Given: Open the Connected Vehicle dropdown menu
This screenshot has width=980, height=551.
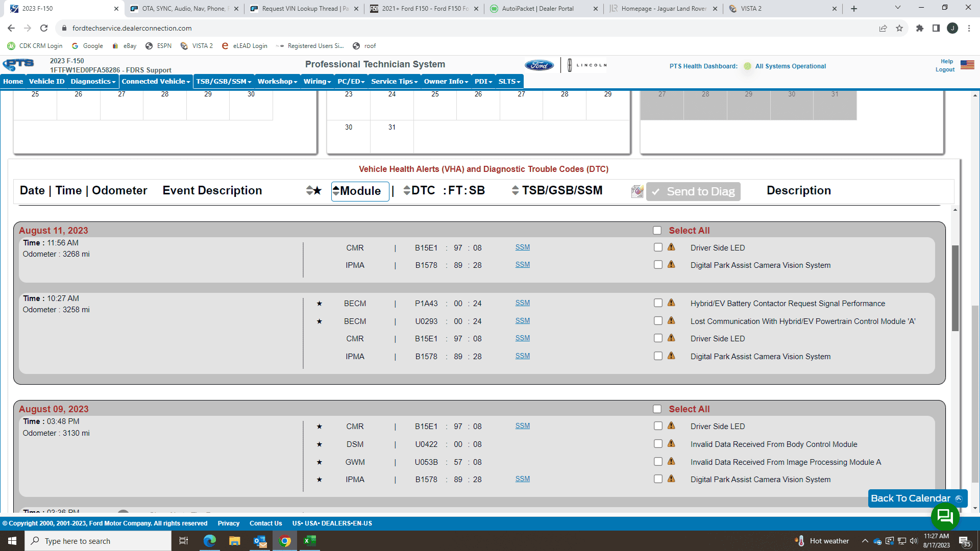Looking at the screenshot, I should [x=156, y=82].
